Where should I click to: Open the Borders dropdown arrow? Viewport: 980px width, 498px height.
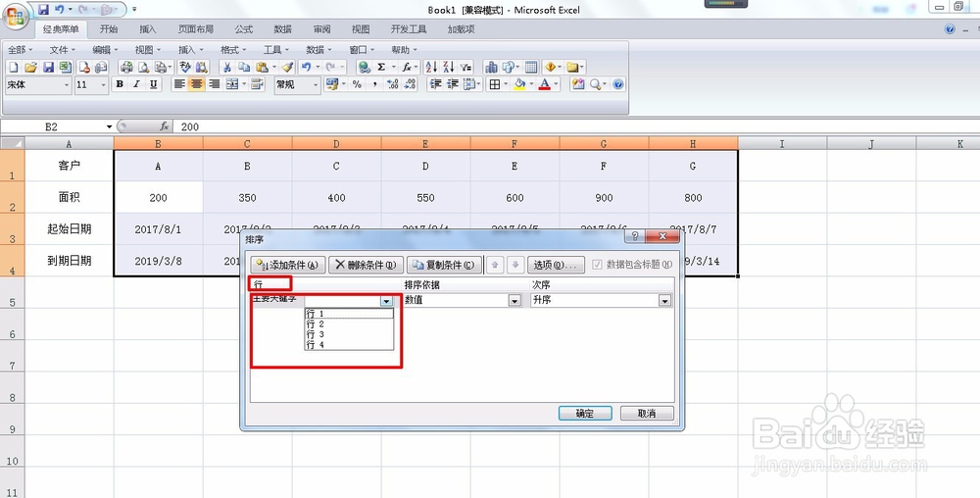pyautogui.click(x=505, y=85)
